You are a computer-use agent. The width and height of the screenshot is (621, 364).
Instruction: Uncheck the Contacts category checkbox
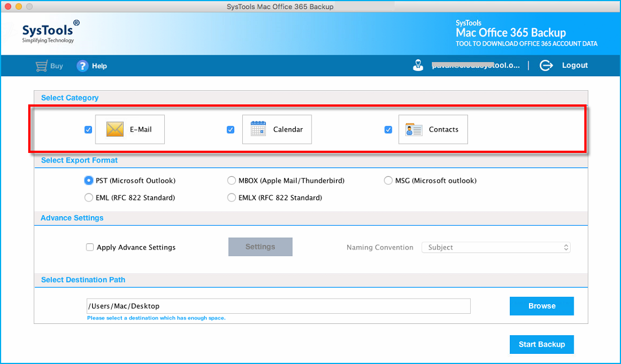click(x=388, y=130)
